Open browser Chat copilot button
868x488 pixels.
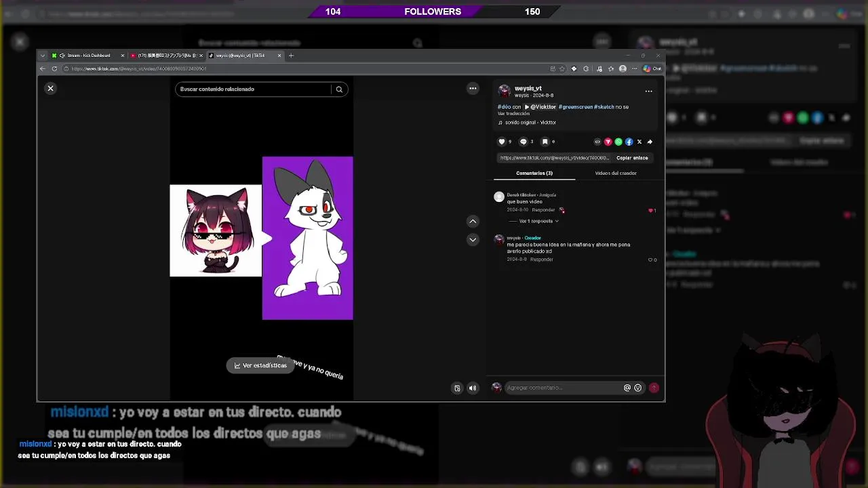652,68
